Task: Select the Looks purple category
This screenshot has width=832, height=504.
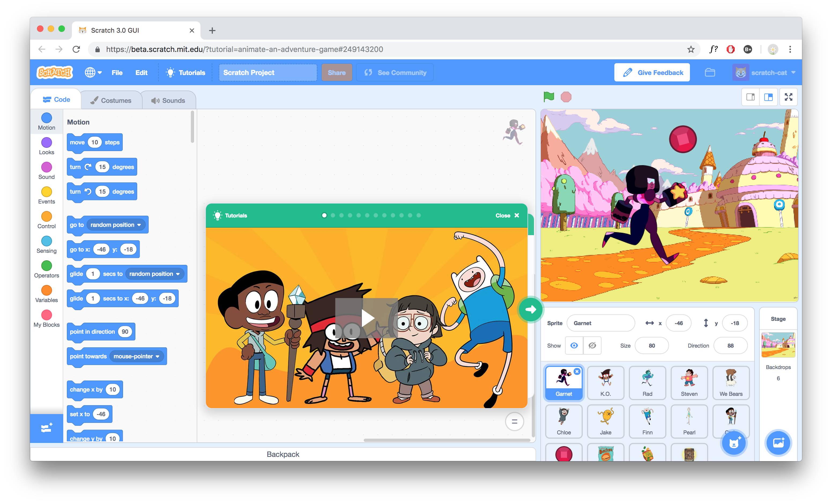Action: point(47,146)
